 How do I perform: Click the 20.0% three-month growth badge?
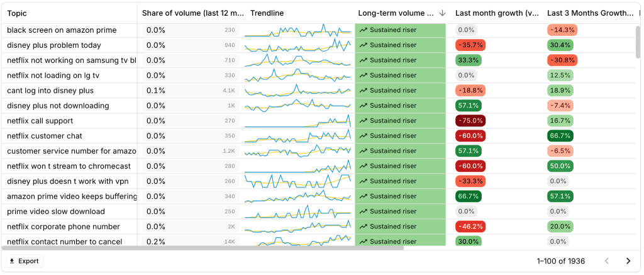560,227
